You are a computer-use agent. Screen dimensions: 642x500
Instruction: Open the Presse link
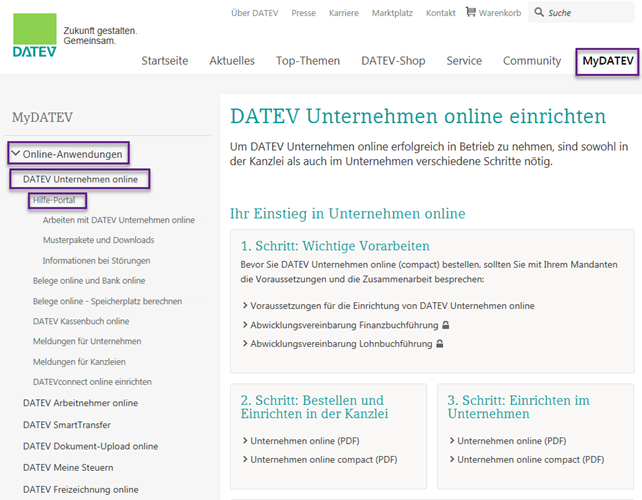(x=303, y=13)
